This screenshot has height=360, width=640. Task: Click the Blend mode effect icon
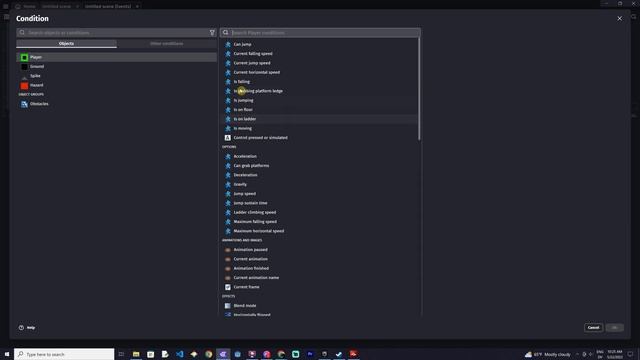(228, 306)
